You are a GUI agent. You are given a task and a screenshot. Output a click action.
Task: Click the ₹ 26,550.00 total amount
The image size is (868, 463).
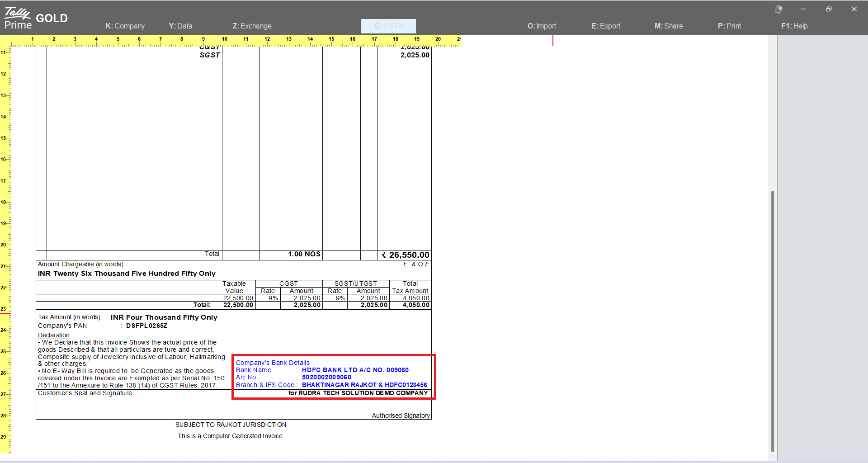(405, 255)
